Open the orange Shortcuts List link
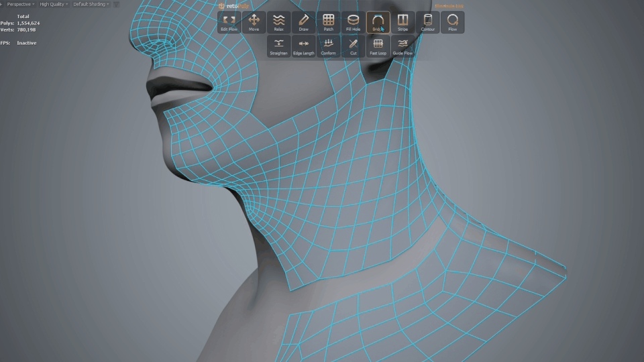 pos(449,6)
